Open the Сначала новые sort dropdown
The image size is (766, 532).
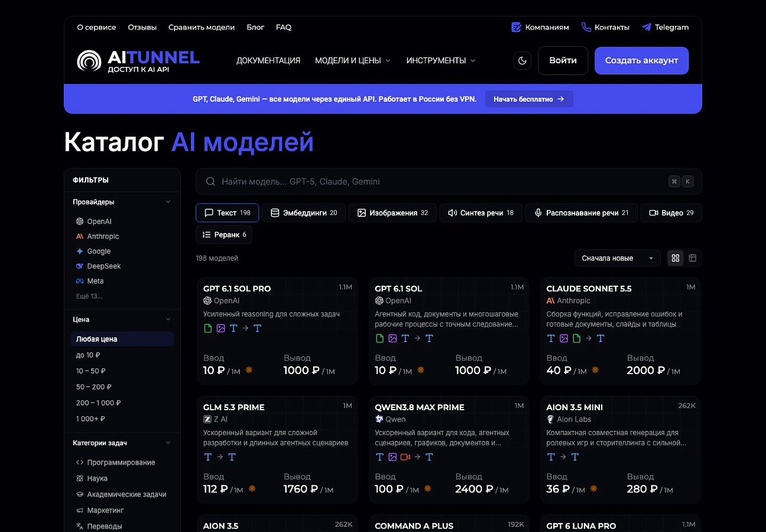pos(618,258)
